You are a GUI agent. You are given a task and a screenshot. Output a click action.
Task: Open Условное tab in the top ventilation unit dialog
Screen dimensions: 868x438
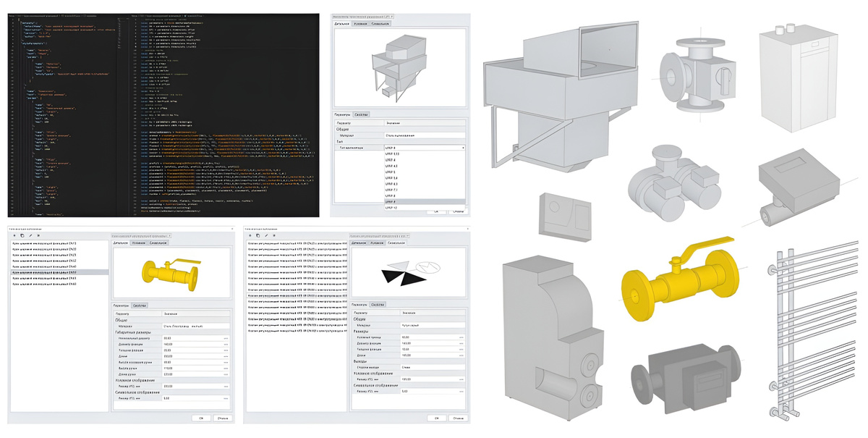tap(360, 24)
